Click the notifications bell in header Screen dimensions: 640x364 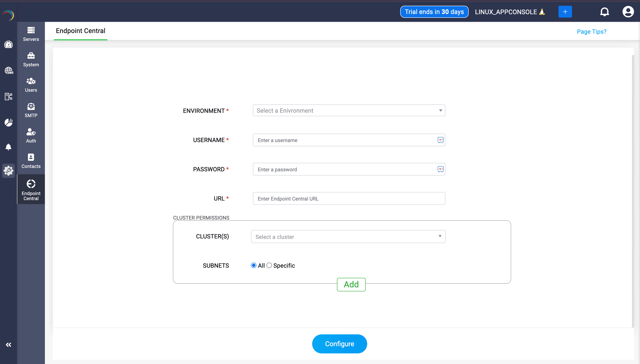[x=604, y=12]
